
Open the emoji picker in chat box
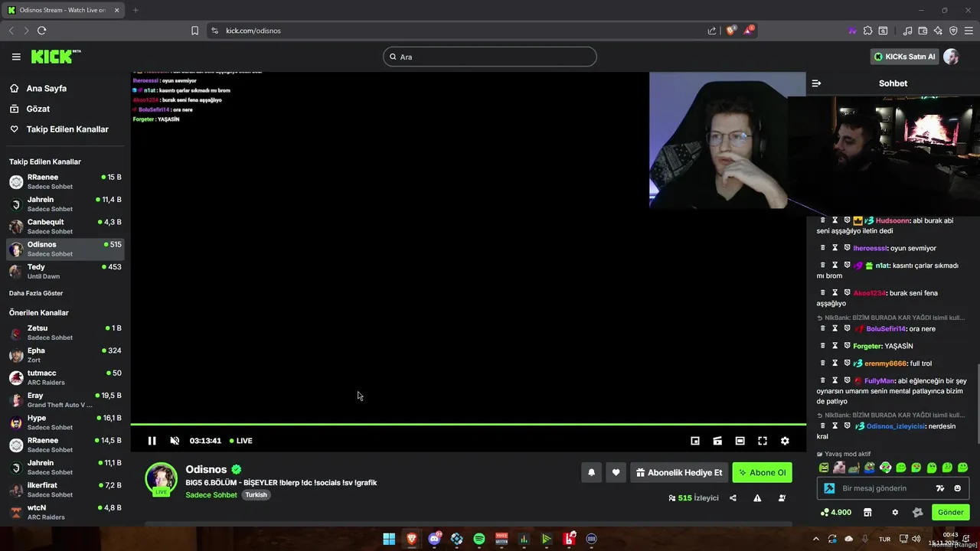point(958,488)
